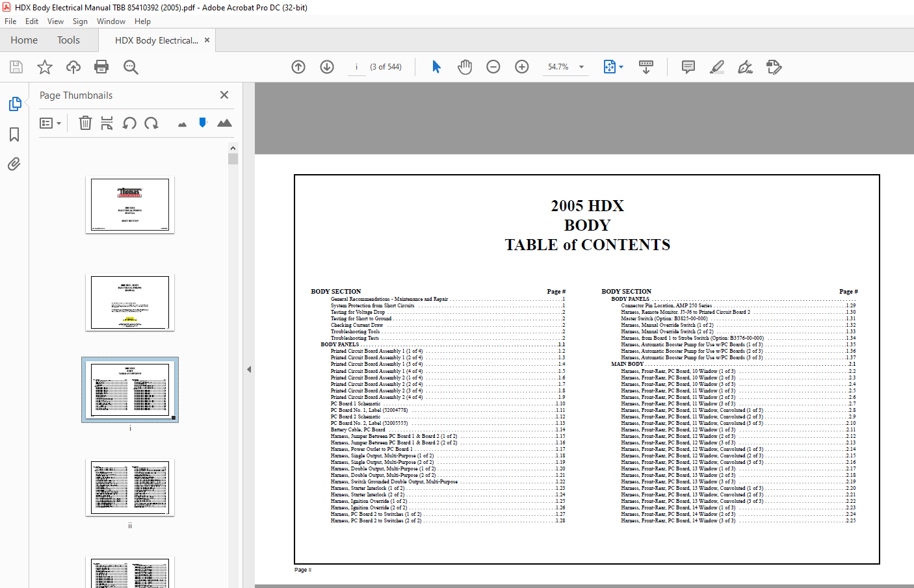Enlarge thumbnails large mountain icon
Image resolution: width=914 pixels, height=588 pixels.
(224, 123)
